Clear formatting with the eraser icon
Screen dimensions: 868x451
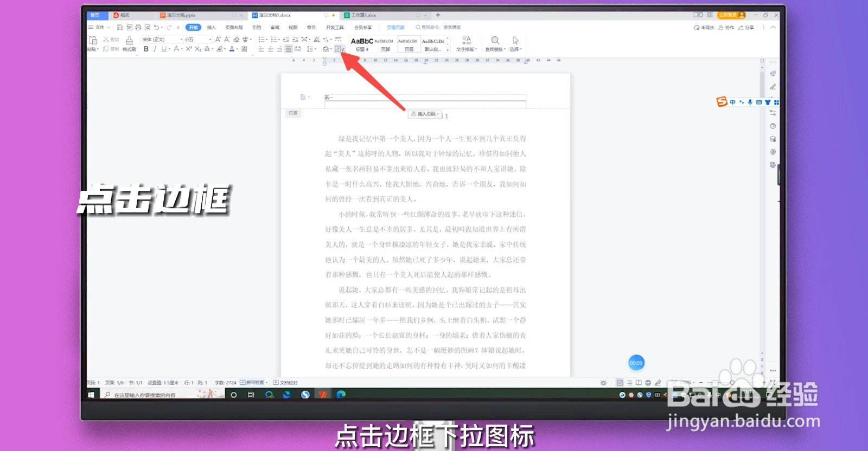coord(236,39)
